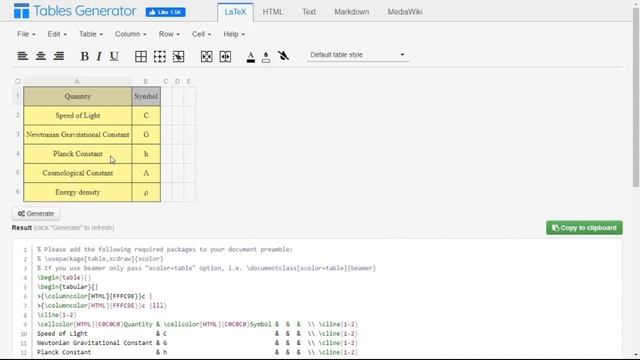Click the \usepackage comment line in result
The width and height of the screenshot is (640, 360).
[x=100, y=259]
